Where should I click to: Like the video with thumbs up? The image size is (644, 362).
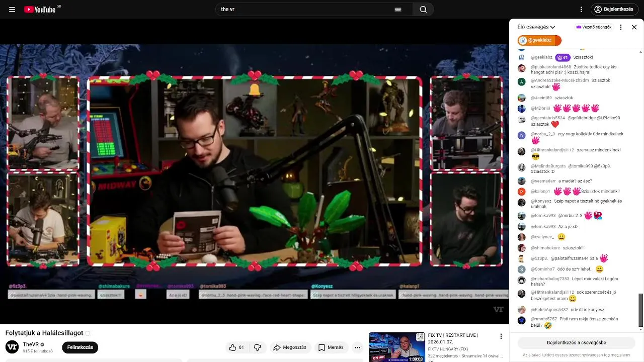click(236, 347)
